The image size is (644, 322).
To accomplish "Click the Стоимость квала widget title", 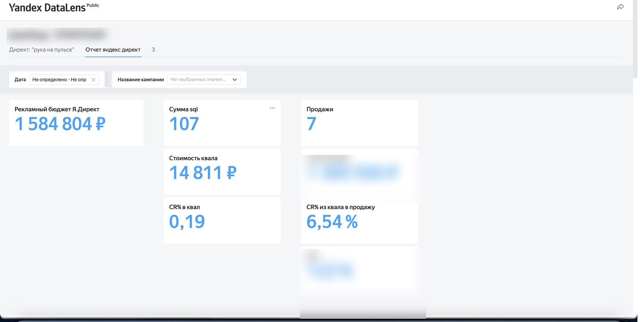I will [193, 158].
